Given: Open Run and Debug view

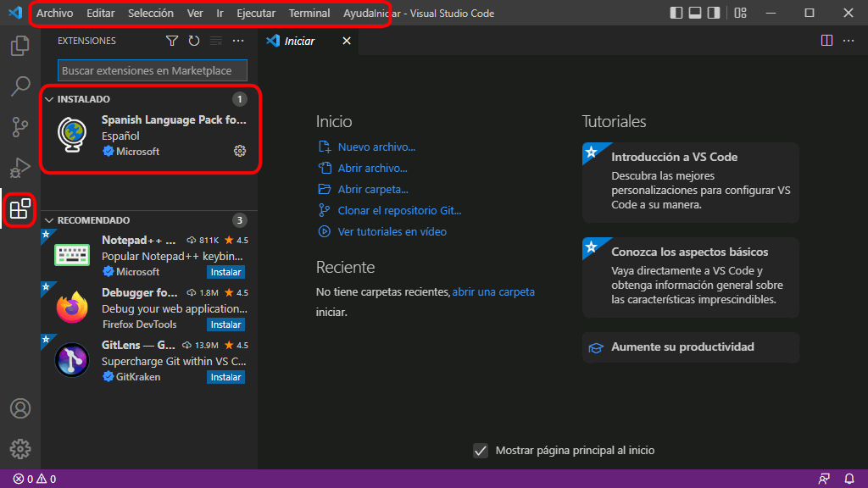Looking at the screenshot, I should (x=20, y=169).
